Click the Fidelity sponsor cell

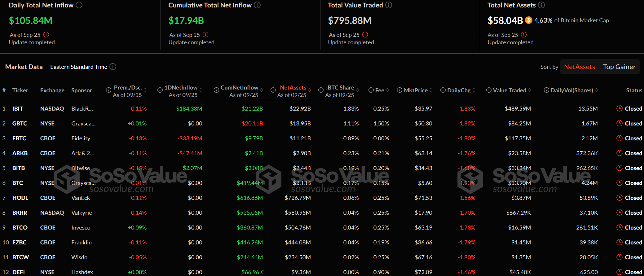81,138
